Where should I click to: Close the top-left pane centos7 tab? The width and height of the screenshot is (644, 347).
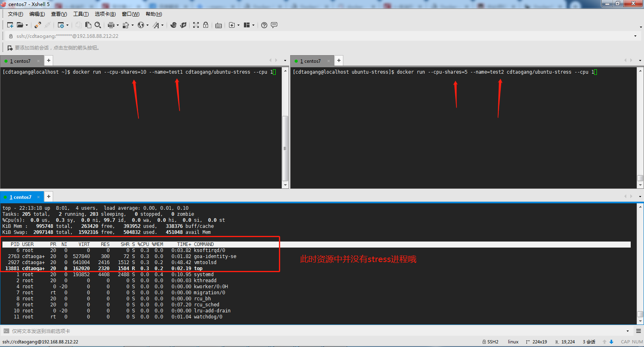39,61
